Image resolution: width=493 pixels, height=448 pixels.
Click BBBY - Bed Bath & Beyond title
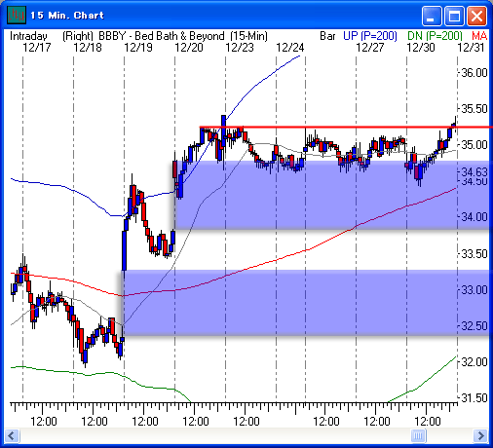coord(162,36)
